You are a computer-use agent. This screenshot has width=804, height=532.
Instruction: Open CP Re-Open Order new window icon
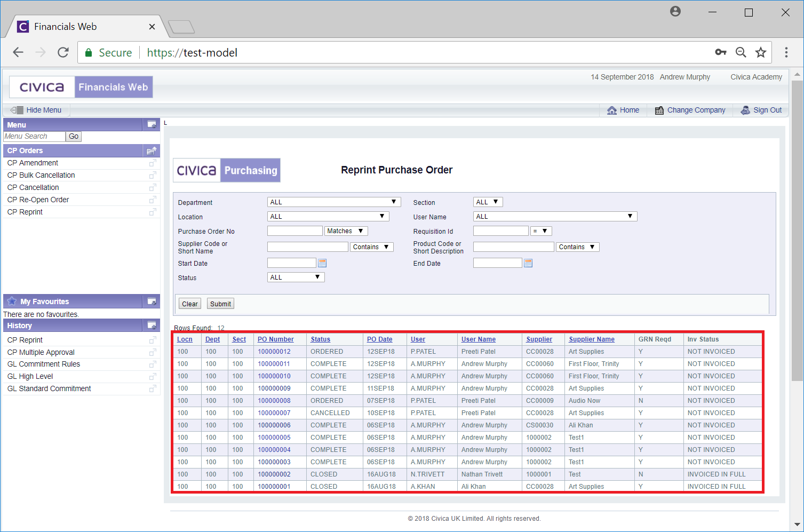click(153, 200)
